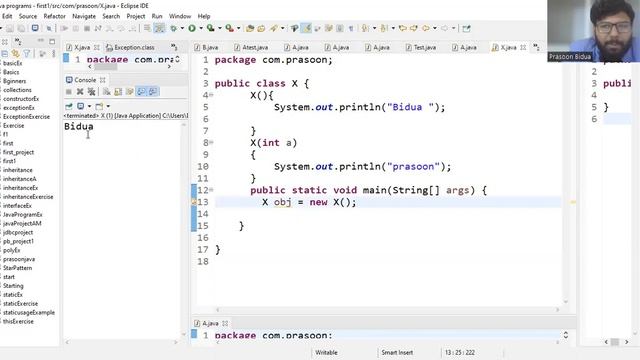Click the Debug bug icon in toolbar
Image resolution: width=640 pixels, height=360 pixels.
pyautogui.click(x=173, y=28)
